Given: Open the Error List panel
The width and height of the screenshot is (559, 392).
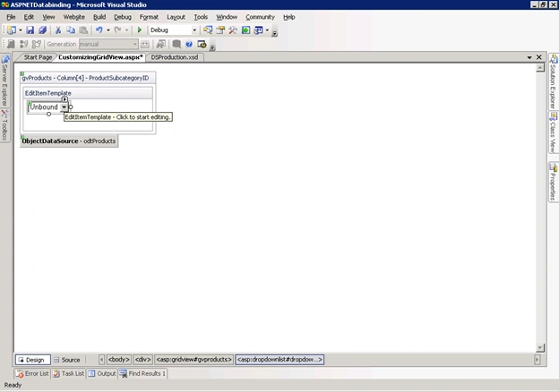Looking at the screenshot, I should (x=32, y=373).
